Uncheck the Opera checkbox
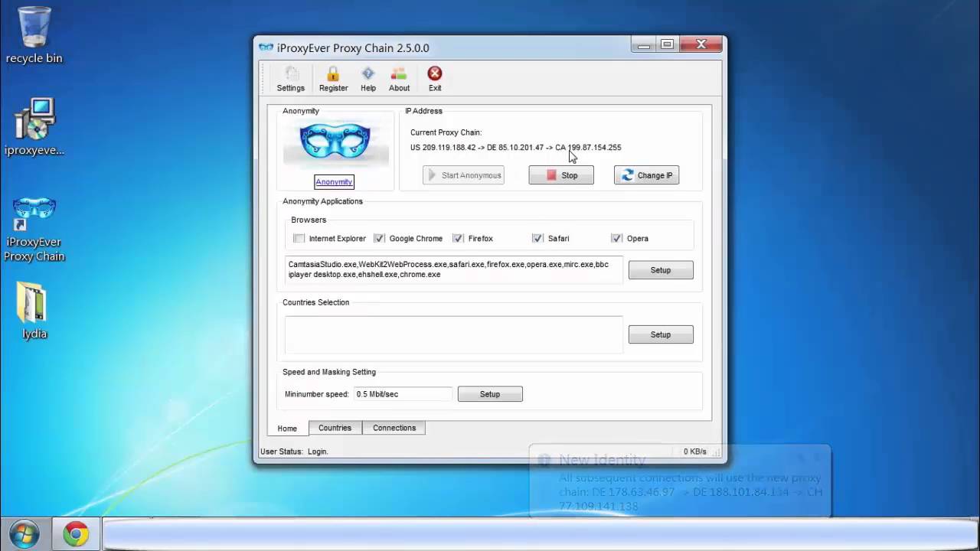The height and width of the screenshot is (551, 980). pos(616,238)
